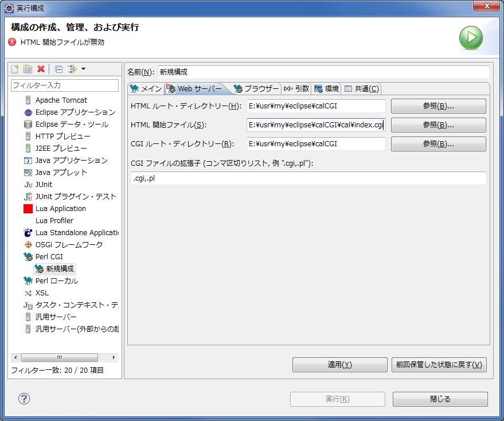This screenshot has width=504, height=421.
Task: Click the Lua Standalone Application icon
Action: pos(28,232)
